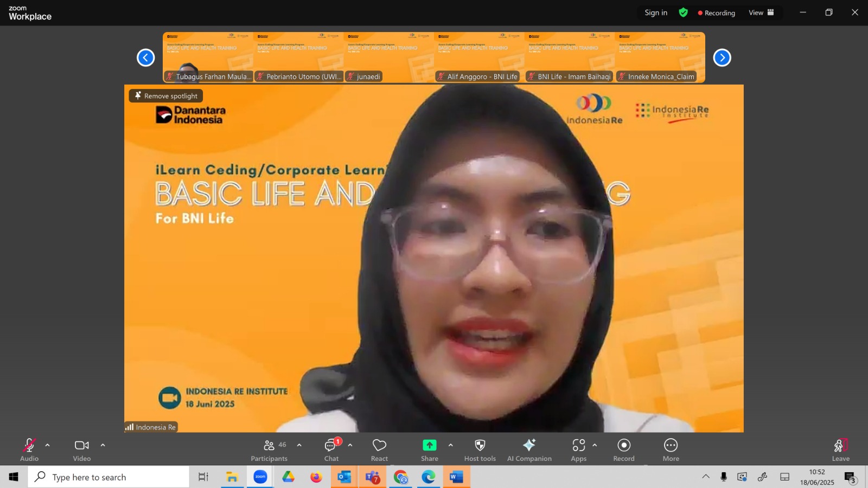Open the Apps panel

(x=579, y=450)
